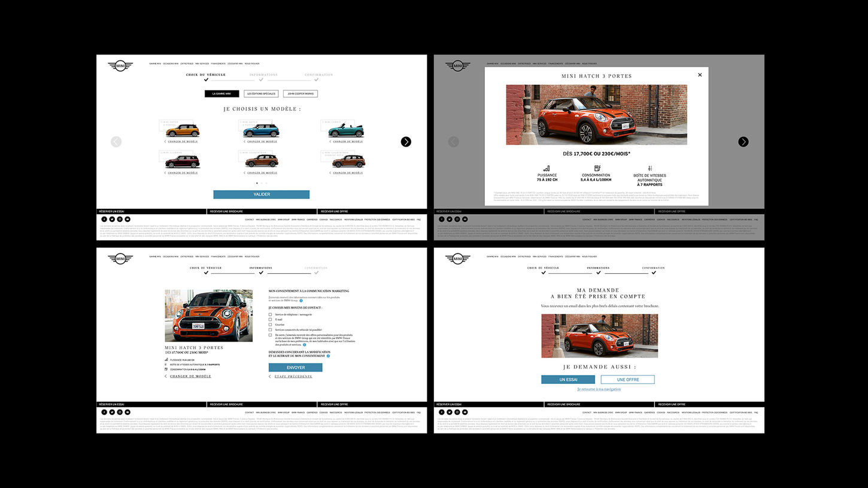Screen dimensions: 868x488
Task: Click the blue 'Envoyer' button
Action: pyautogui.click(x=296, y=368)
